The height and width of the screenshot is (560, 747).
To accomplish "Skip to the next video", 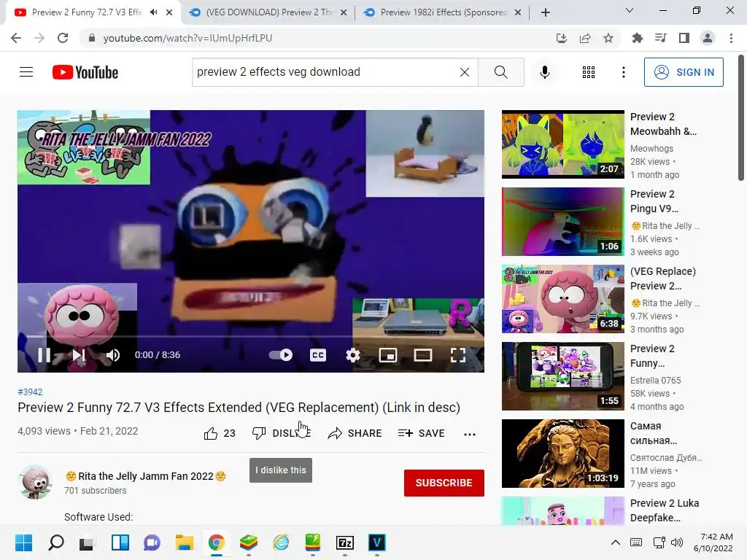I will (x=79, y=355).
